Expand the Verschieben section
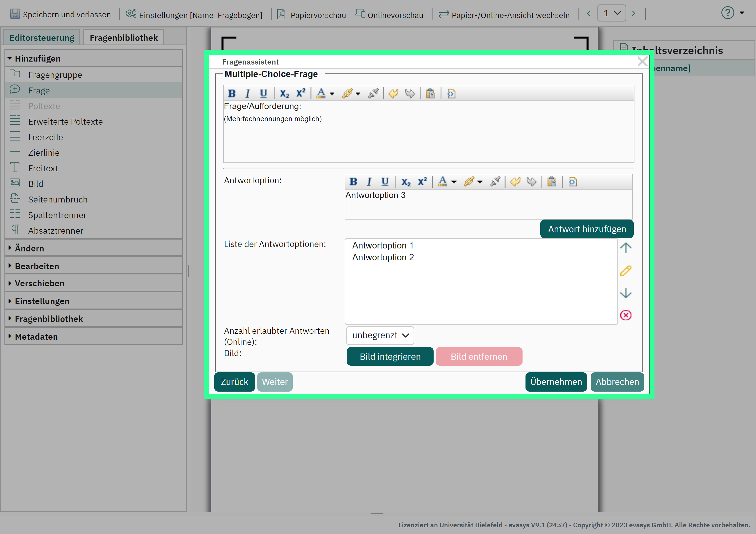Viewport: 756px width, 534px height. pyautogui.click(x=94, y=283)
